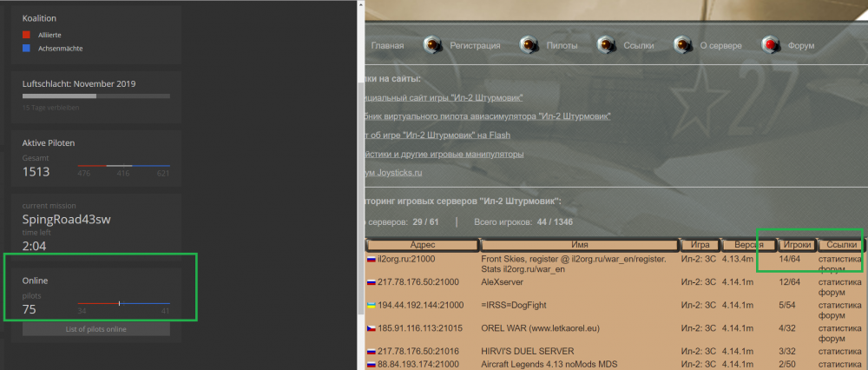Click the server name AleXserver
868x370 pixels.
(x=502, y=282)
